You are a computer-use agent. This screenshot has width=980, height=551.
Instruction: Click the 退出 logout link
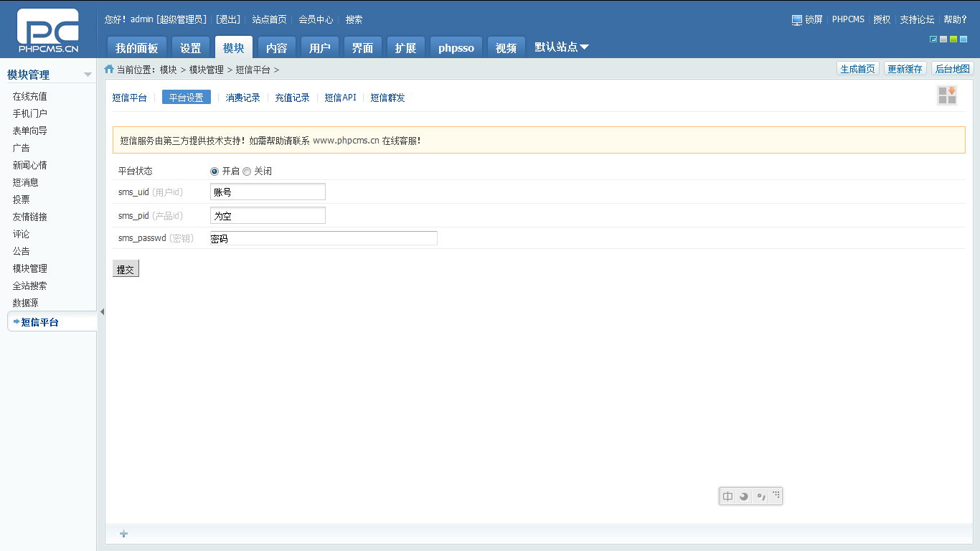point(228,19)
